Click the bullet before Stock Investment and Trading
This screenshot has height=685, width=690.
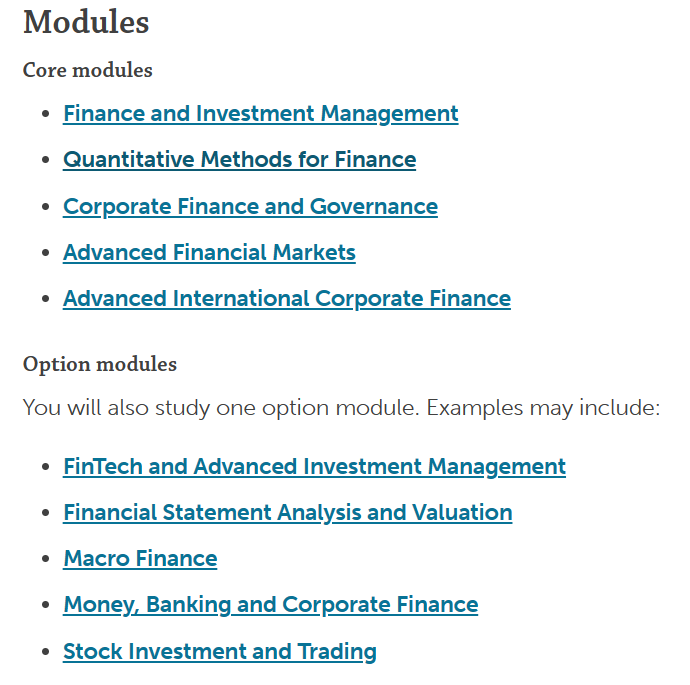45,652
